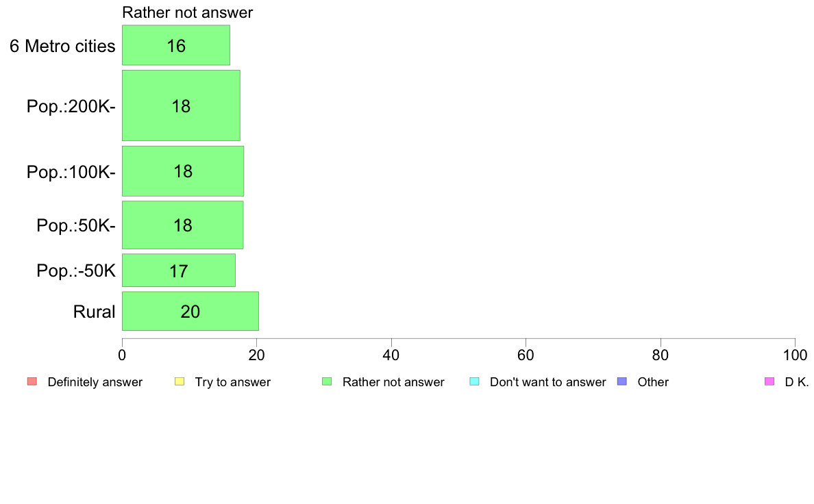Screen dimensions: 814x504
Task: Select the Pop.:100K- bar
Action: [x=183, y=171]
